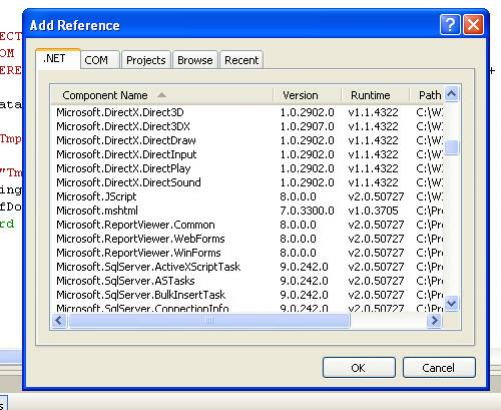Sort by Version column header
Image resolution: width=501 pixels, height=410 pixels.
click(307, 95)
